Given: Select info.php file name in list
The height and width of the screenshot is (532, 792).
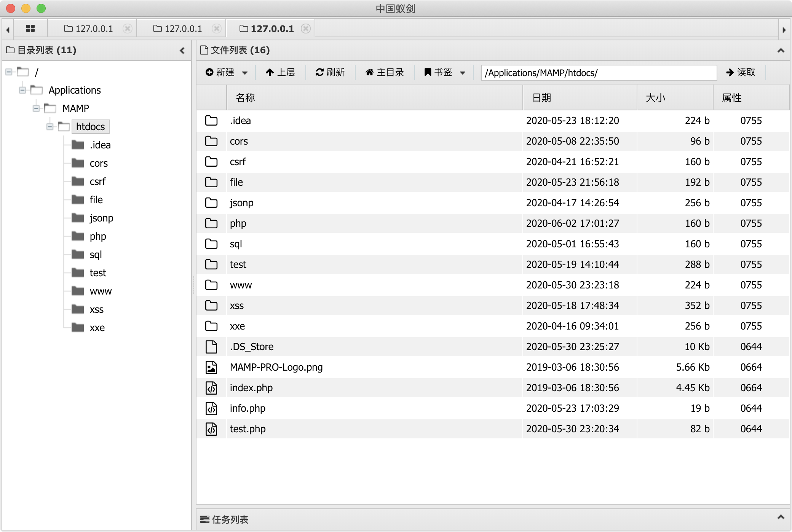Looking at the screenshot, I should coord(247,408).
